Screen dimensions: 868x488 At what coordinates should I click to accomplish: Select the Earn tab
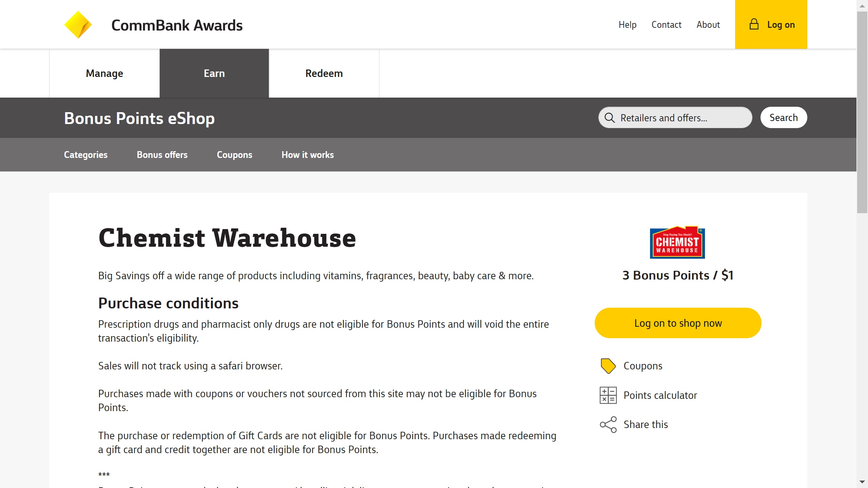[x=214, y=73]
